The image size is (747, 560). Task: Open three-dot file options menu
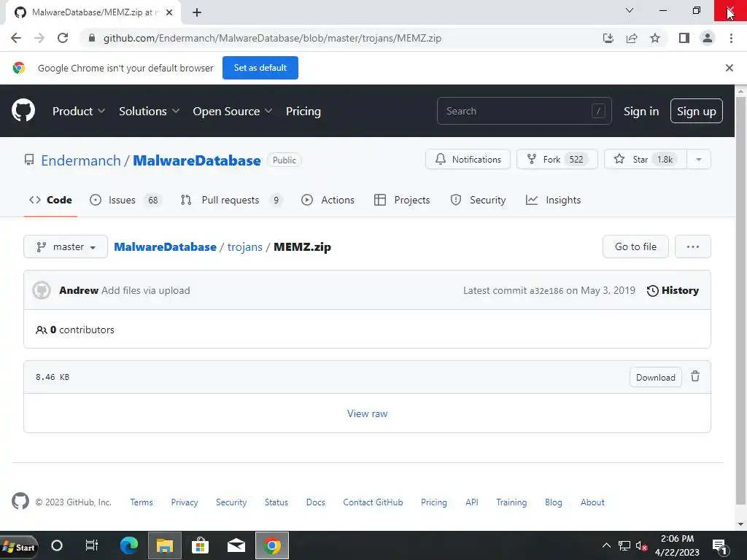pyautogui.click(x=693, y=246)
